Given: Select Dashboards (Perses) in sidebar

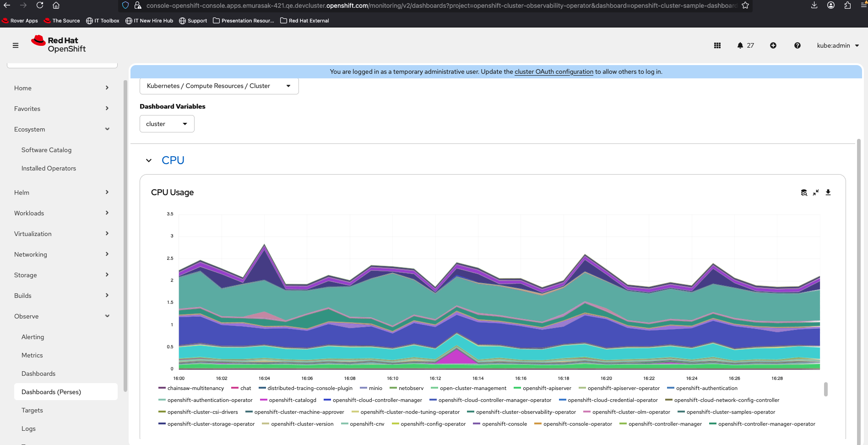Looking at the screenshot, I should (x=51, y=392).
